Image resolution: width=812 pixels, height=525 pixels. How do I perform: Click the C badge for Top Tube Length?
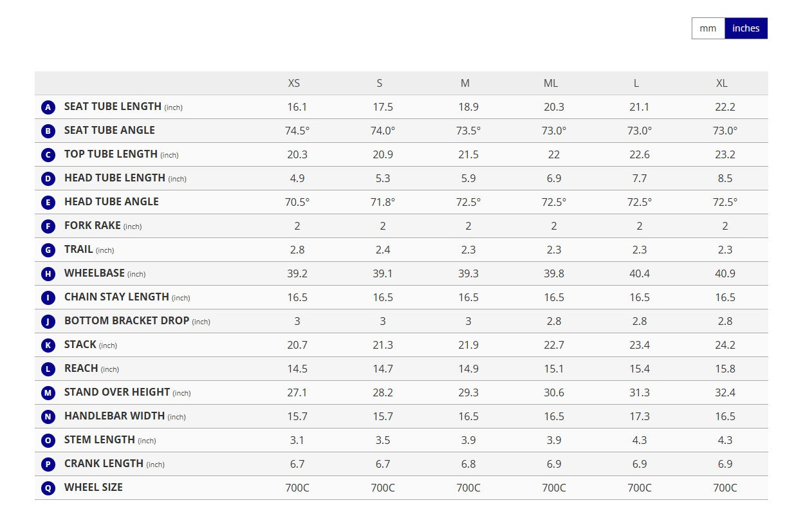coord(48,155)
